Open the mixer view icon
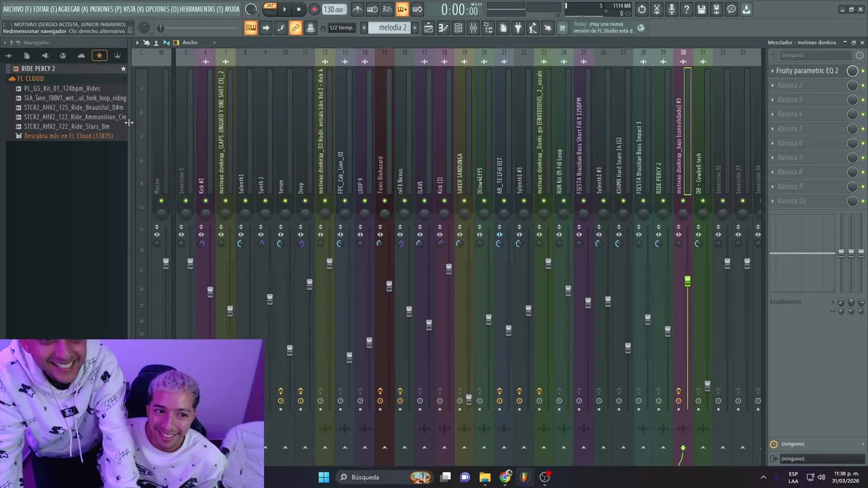868x488 pixels. tap(473, 28)
